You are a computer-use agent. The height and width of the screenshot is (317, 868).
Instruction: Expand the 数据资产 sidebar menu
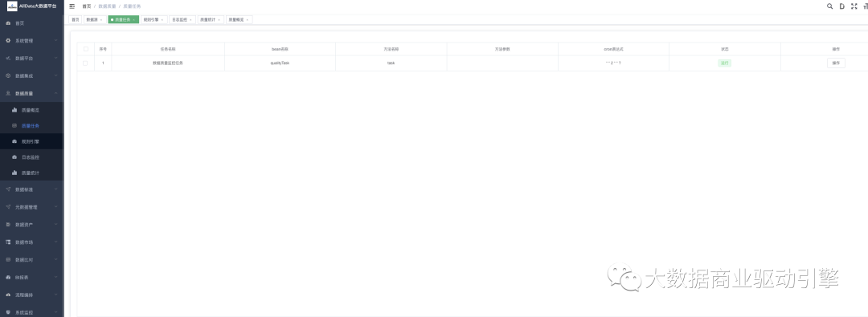[32, 225]
